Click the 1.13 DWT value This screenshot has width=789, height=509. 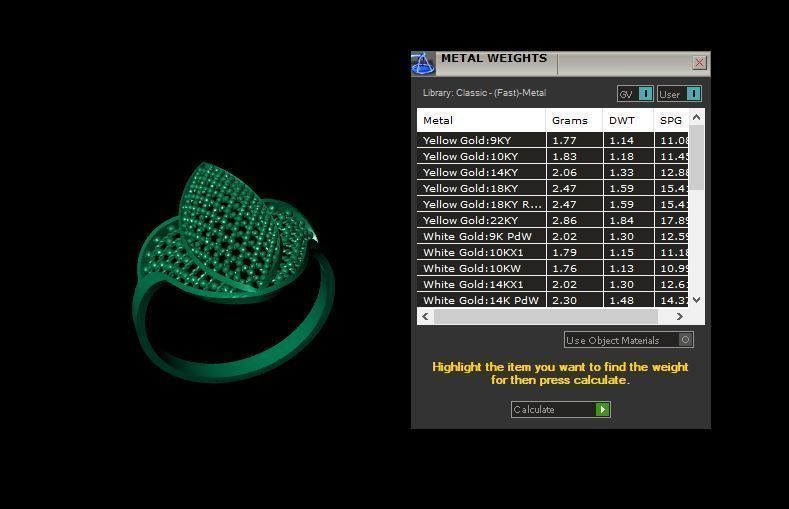click(621, 269)
